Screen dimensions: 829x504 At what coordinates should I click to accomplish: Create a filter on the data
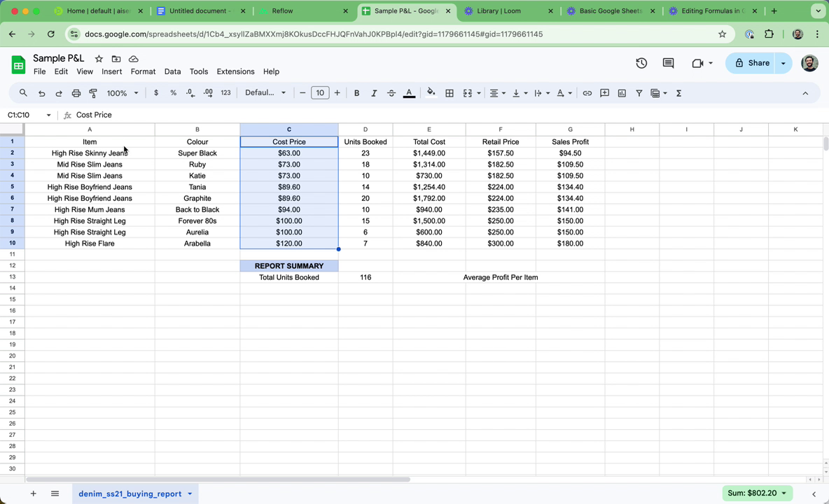click(639, 92)
